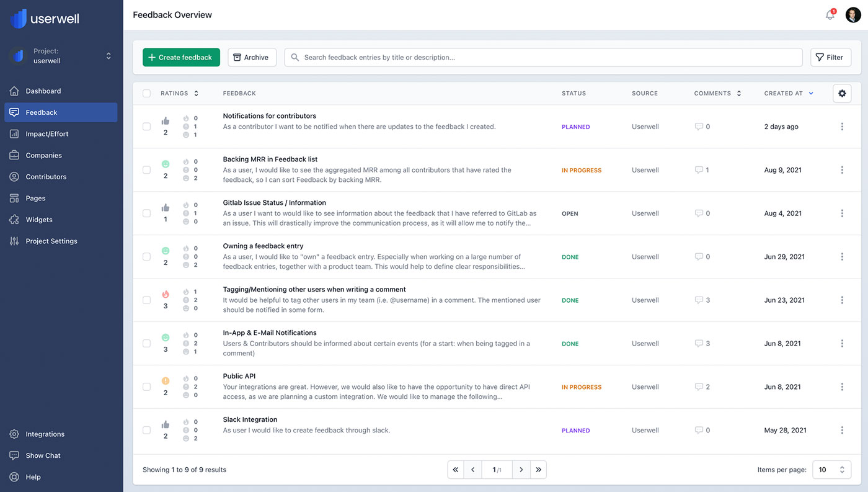The height and width of the screenshot is (492, 868).
Task: Open three-dot menu for Public API row
Action: click(x=841, y=387)
